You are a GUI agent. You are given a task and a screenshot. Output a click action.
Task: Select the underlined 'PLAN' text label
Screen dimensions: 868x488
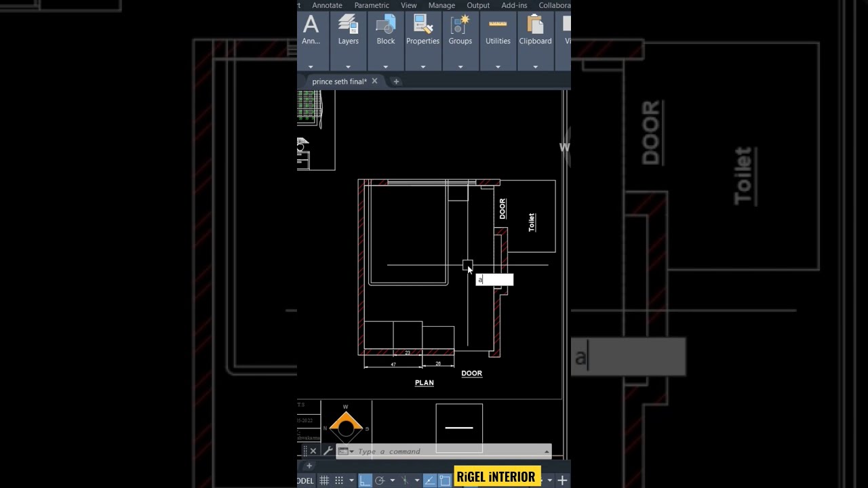click(x=425, y=382)
